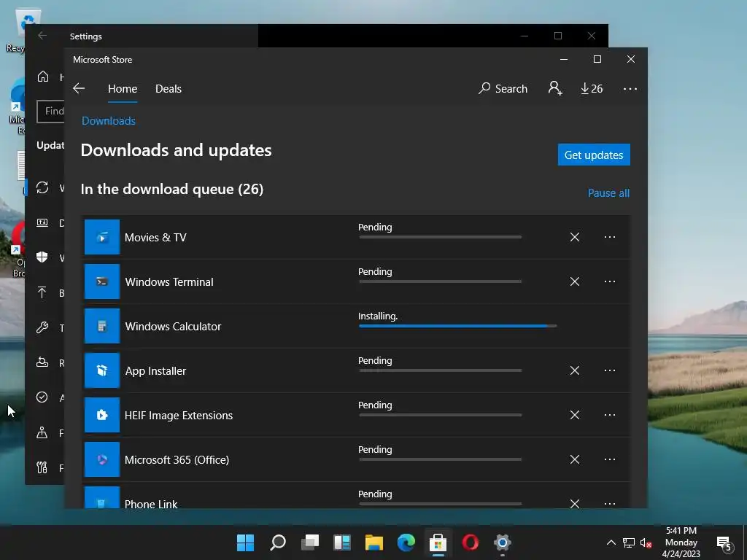This screenshot has width=747, height=560.
Task: Open the Windows Start menu
Action: point(245,542)
